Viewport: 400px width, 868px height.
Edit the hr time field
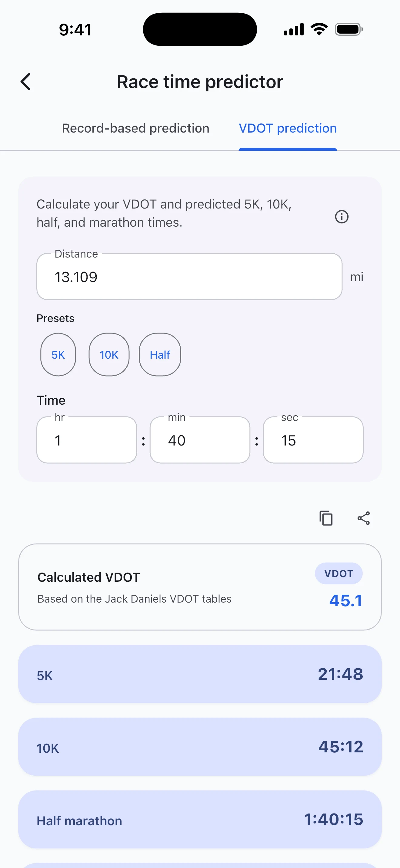click(87, 440)
